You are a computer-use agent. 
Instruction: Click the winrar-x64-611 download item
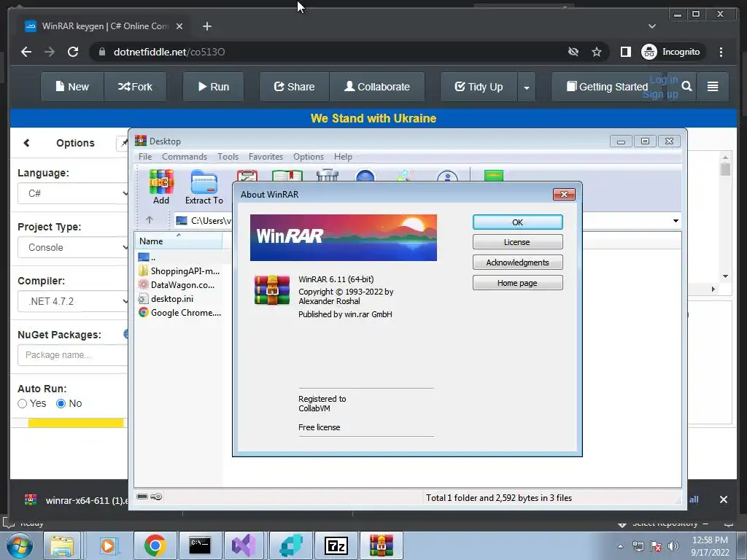76,500
